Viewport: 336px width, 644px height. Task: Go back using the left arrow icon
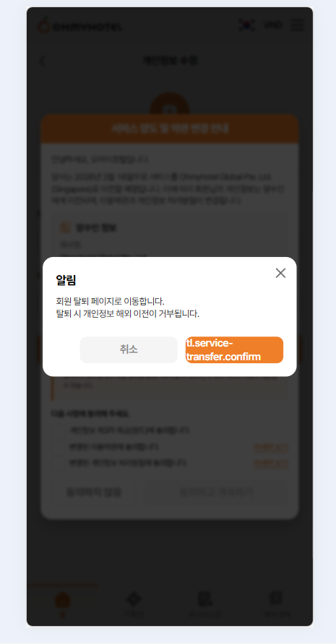click(42, 61)
